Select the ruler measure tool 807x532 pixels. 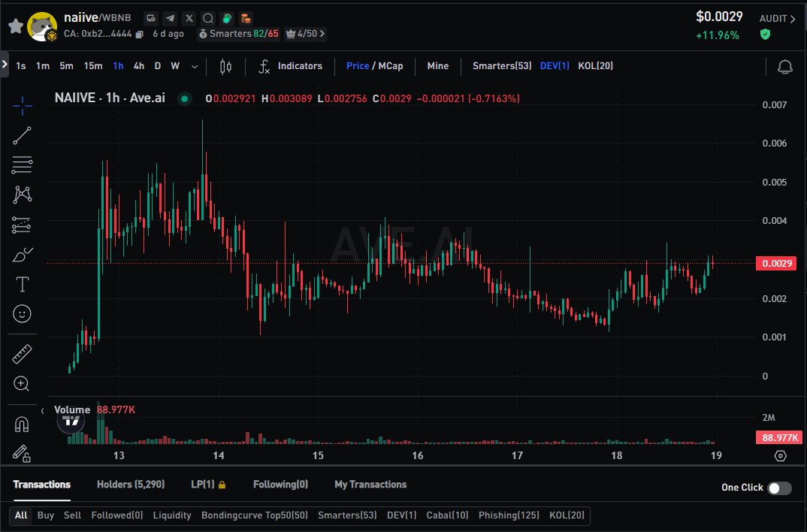point(22,354)
